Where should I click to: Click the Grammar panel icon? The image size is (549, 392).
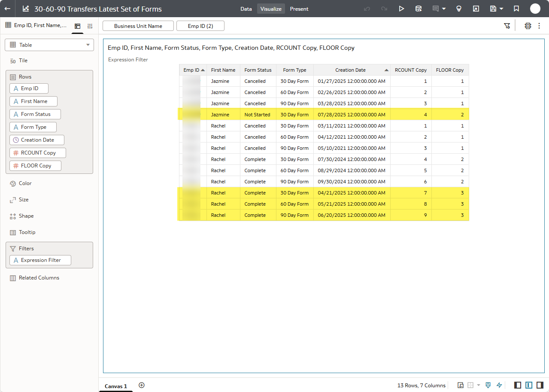pyautogui.click(x=78, y=26)
